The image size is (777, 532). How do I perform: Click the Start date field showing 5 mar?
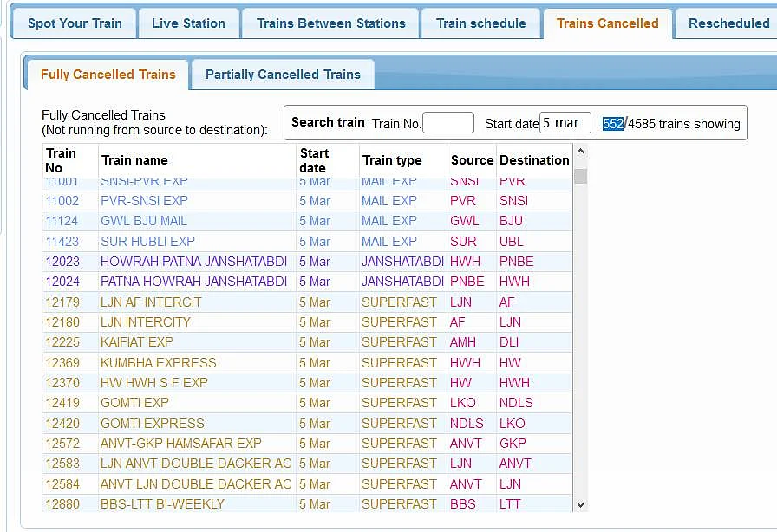pos(565,123)
